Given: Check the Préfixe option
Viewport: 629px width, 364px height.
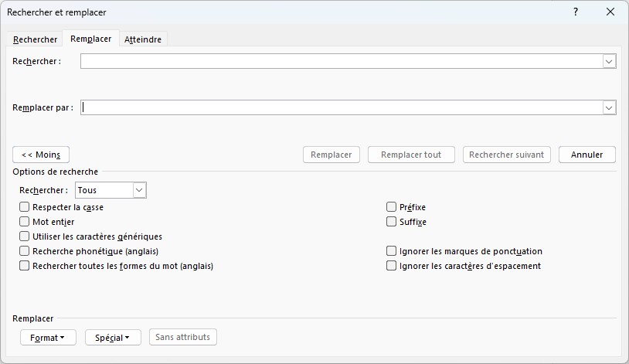Looking at the screenshot, I should [391, 207].
